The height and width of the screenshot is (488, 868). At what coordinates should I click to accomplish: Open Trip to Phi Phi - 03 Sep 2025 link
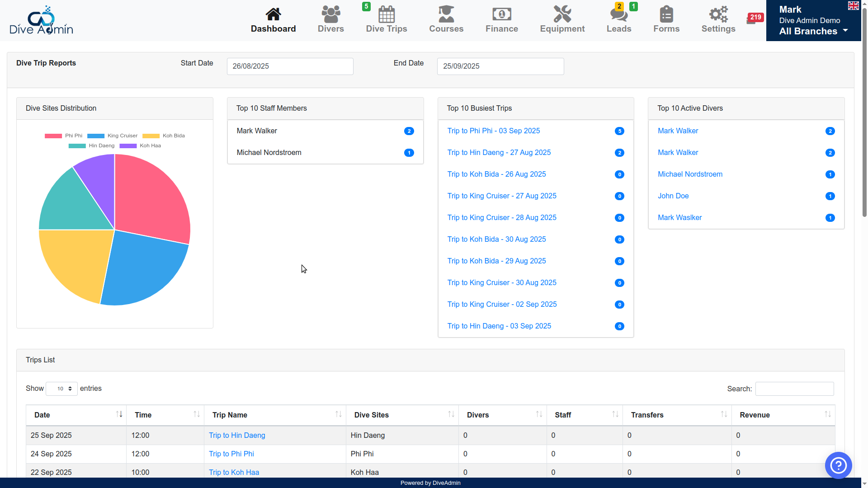[493, 131]
